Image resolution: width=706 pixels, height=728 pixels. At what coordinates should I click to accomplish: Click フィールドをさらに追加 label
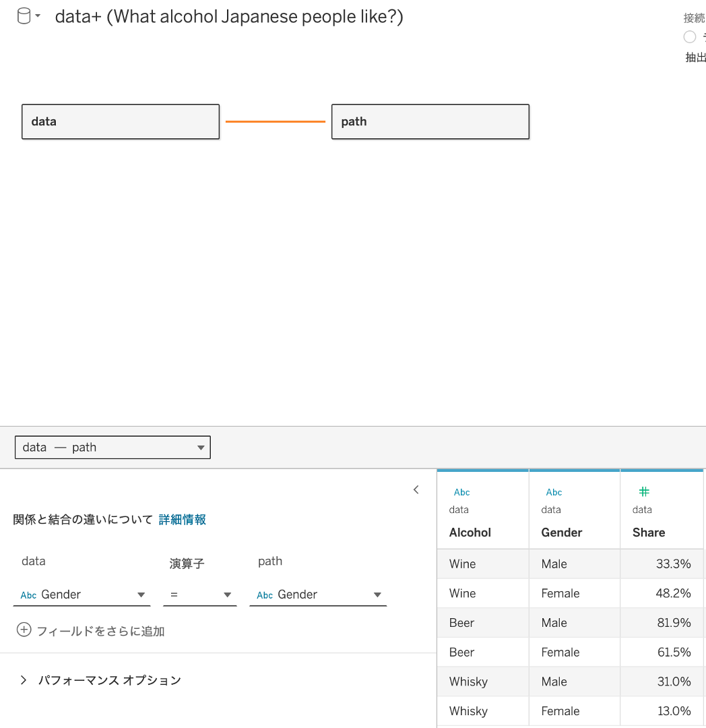point(100,631)
